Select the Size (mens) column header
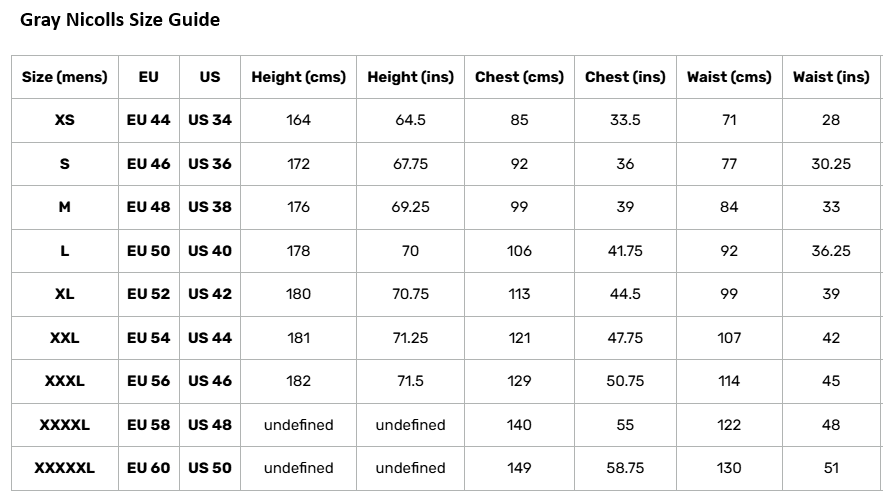The width and height of the screenshot is (883, 500). point(65,77)
